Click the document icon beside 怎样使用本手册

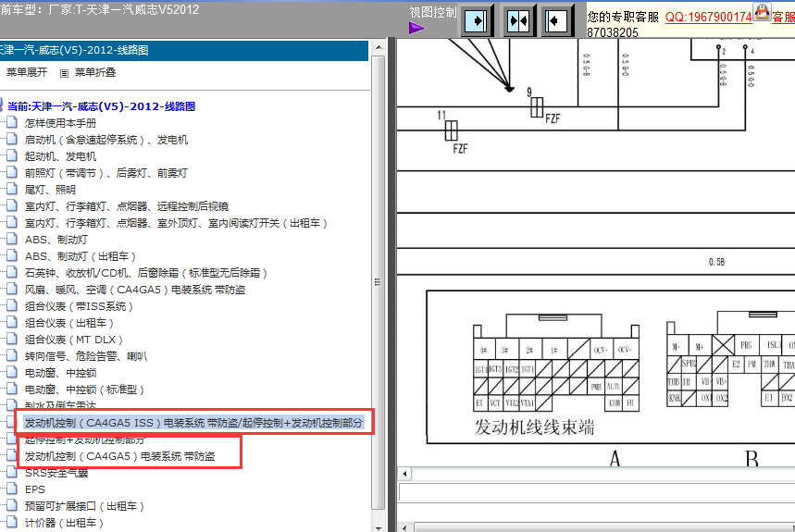12,122
